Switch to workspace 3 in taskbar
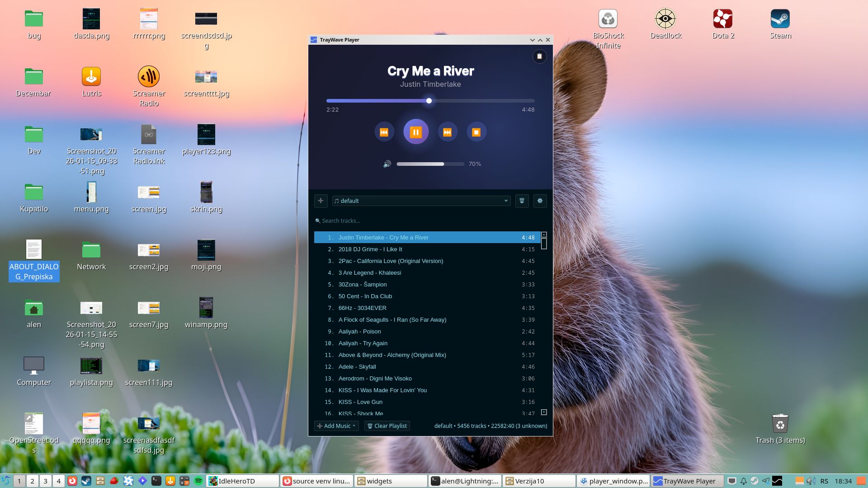 pos(45,481)
